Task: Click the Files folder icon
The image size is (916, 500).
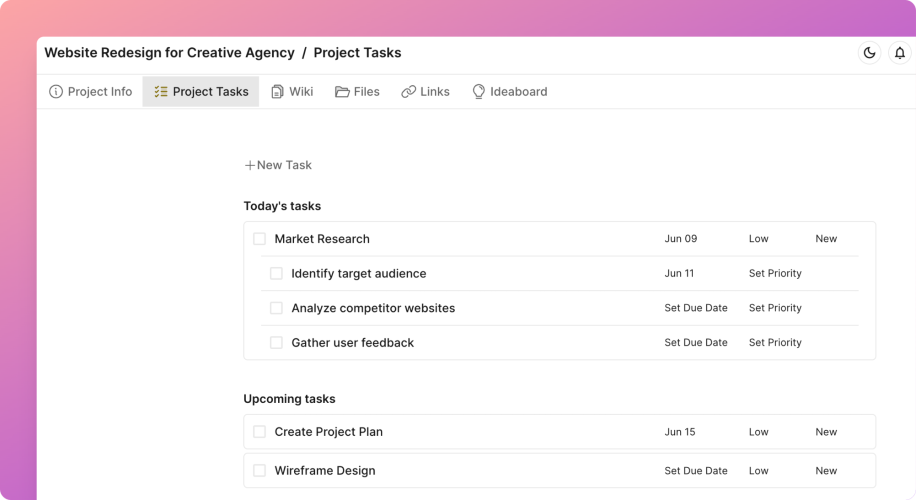Action: 342,92
